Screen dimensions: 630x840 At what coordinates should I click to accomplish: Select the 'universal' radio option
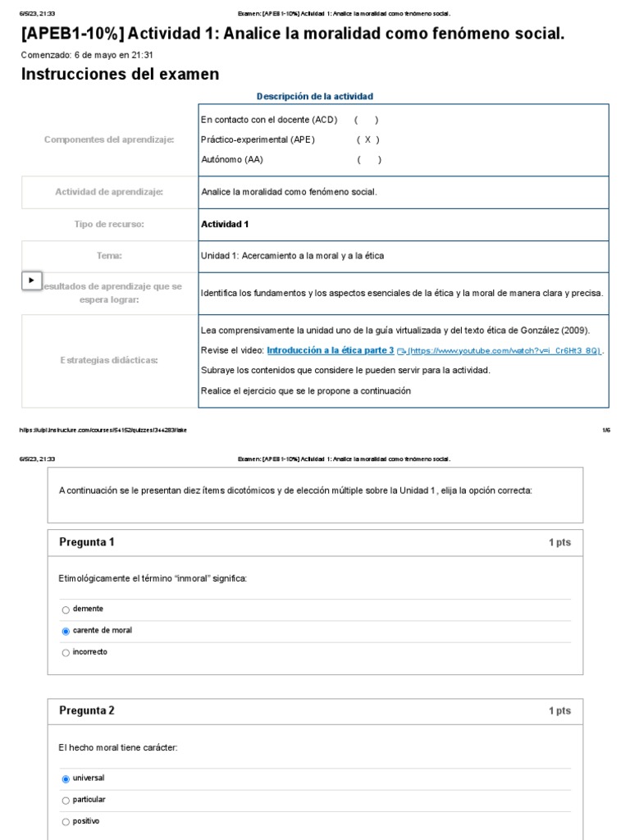66,778
